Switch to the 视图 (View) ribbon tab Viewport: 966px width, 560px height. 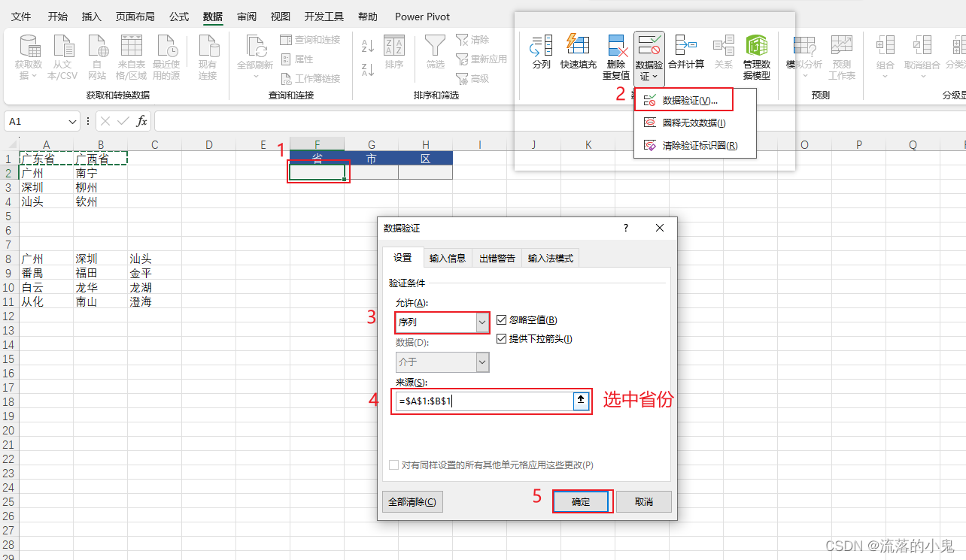281,17
